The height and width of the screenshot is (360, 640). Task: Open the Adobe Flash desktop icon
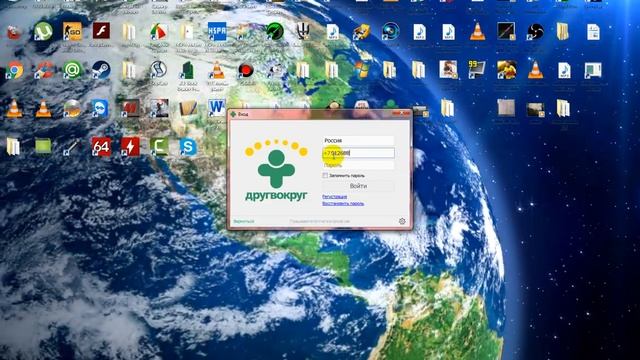[x=101, y=31]
